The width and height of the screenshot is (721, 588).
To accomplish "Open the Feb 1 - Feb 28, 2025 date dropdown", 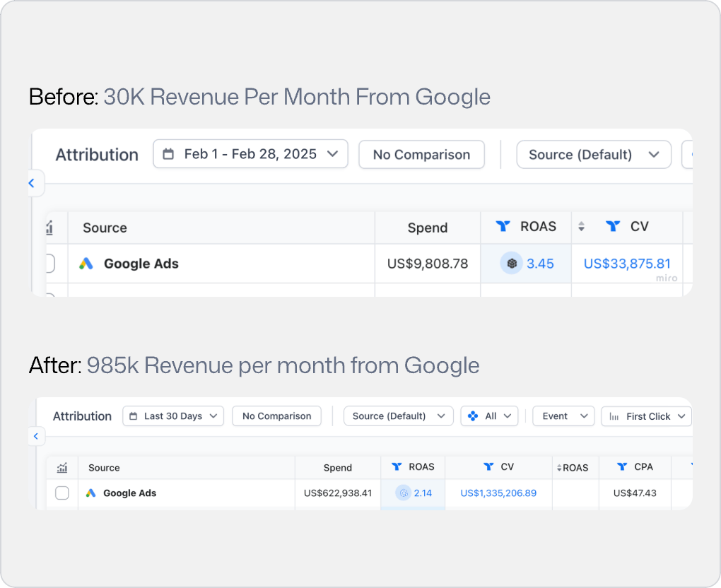I will [250, 154].
